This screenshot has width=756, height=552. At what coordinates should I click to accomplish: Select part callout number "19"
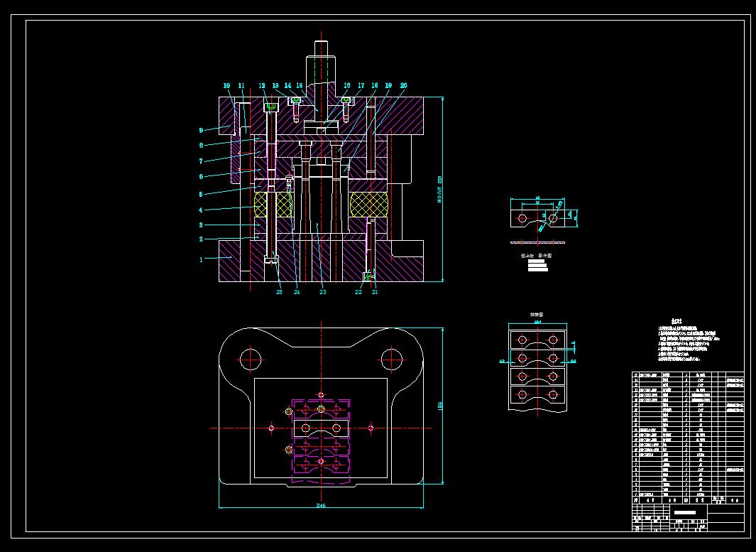click(388, 85)
